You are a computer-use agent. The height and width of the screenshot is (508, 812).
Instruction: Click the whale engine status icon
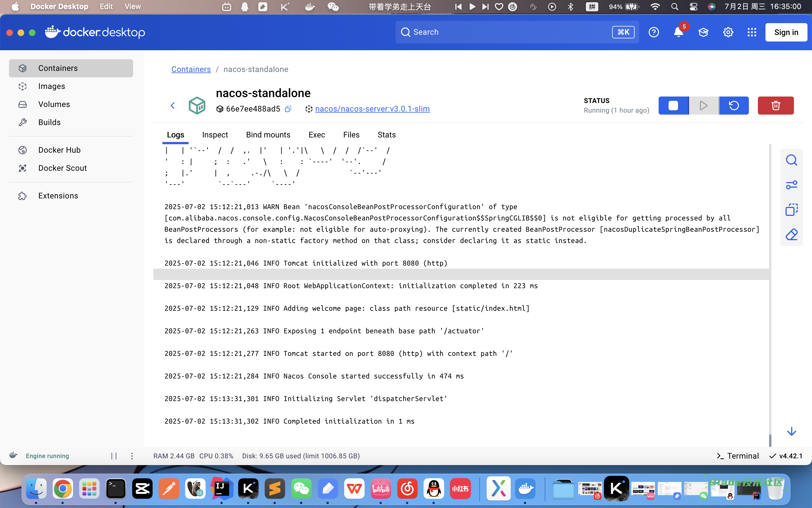pyautogui.click(x=14, y=455)
